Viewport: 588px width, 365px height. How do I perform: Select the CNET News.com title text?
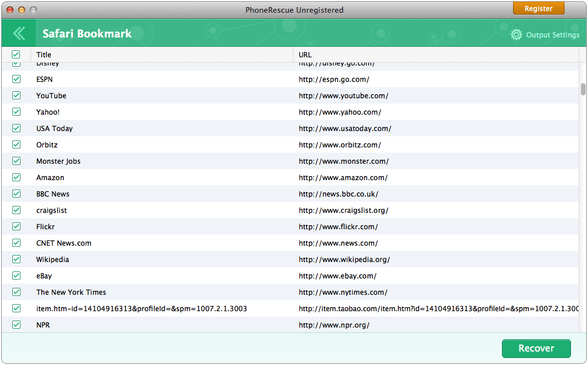coord(64,243)
